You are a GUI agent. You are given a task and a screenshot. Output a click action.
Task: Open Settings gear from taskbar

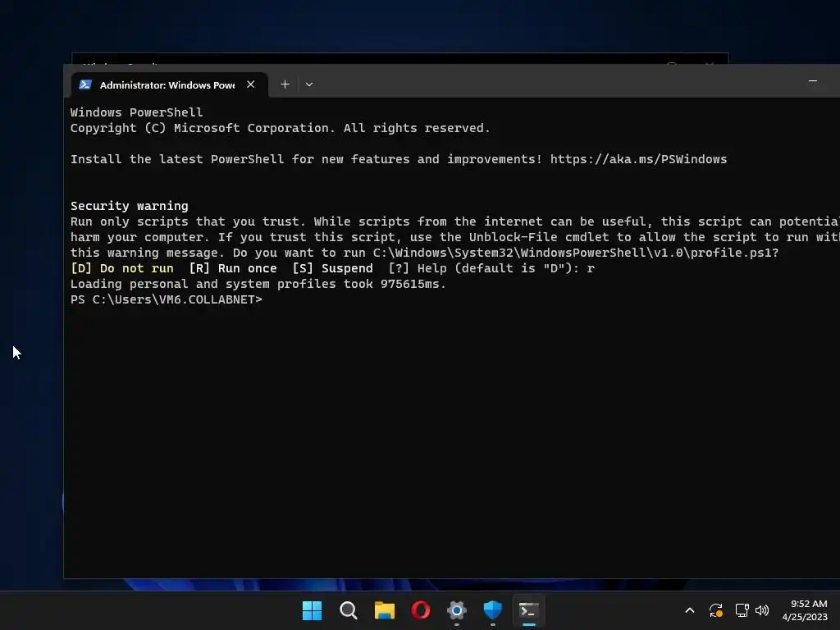(x=457, y=610)
